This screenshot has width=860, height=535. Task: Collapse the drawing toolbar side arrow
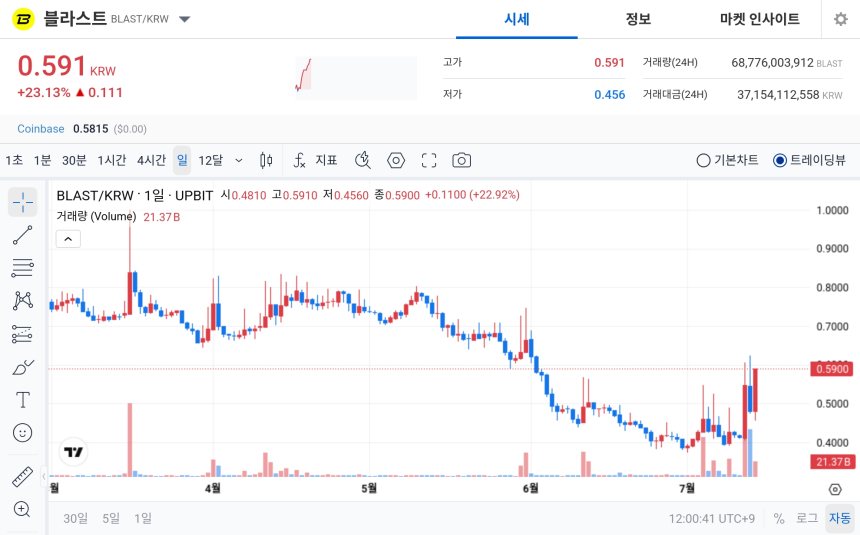pyautogui.click(x=44, y=476)
